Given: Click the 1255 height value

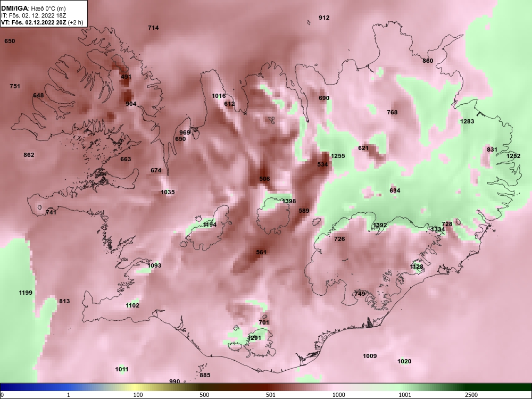Looking at the screenshot, I should click(338, 156).
